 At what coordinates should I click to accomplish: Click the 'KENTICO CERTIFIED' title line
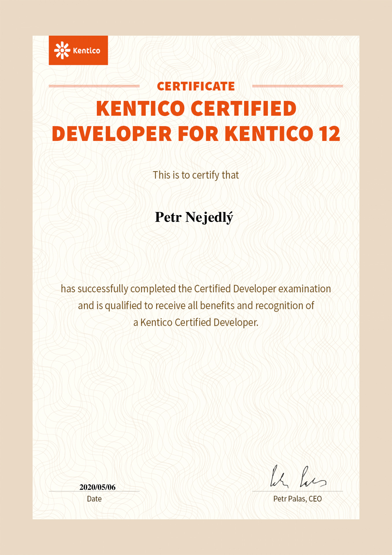(196, 109)
